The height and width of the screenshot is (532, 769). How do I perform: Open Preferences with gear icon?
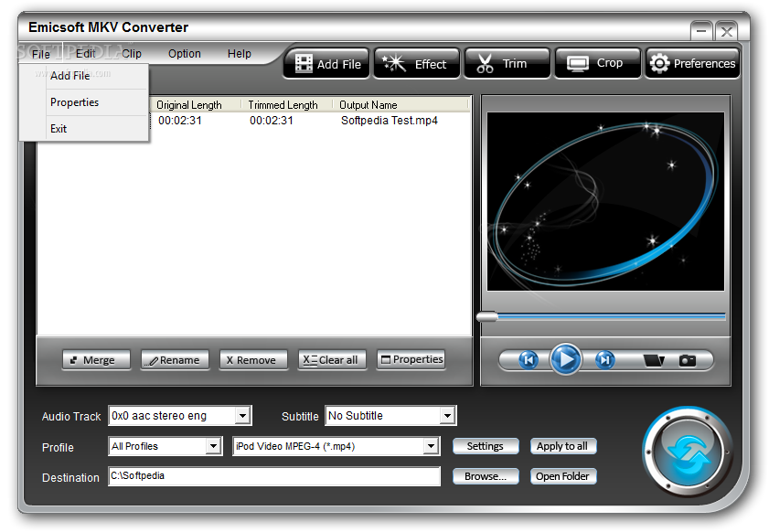click(692, 64)
